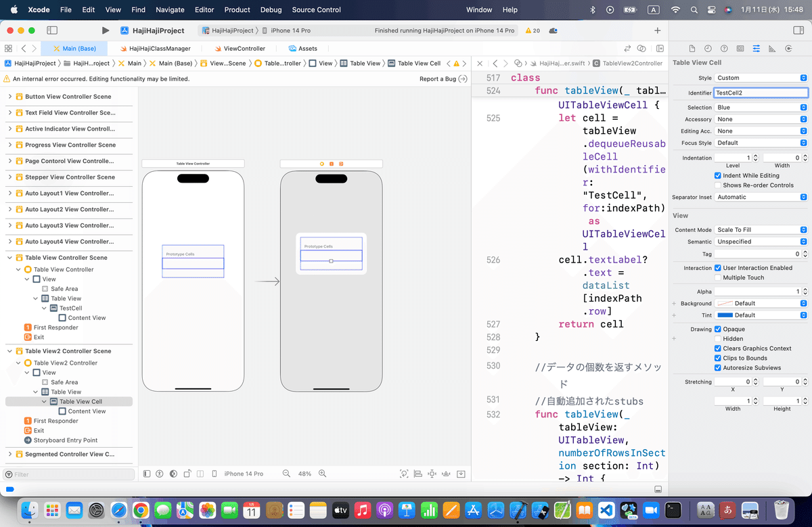Collapse Table View Controller Scene
812x527 pixels.
tap(10, 258)
